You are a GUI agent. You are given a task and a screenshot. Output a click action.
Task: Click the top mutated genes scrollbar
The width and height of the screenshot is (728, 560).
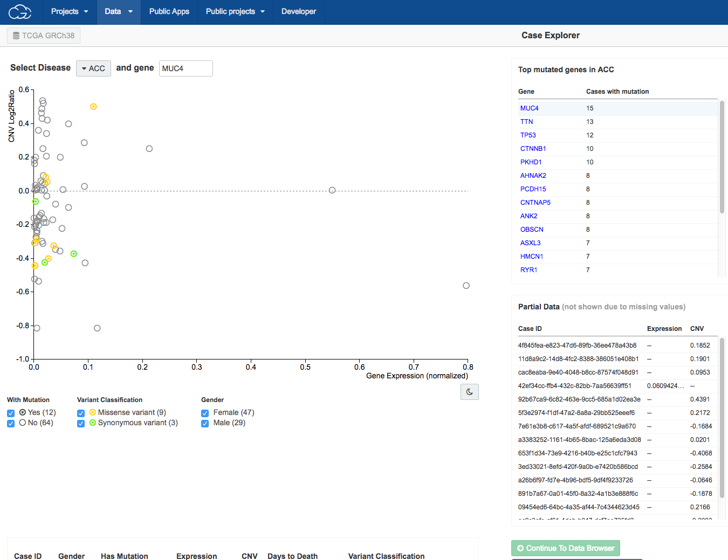722,157
